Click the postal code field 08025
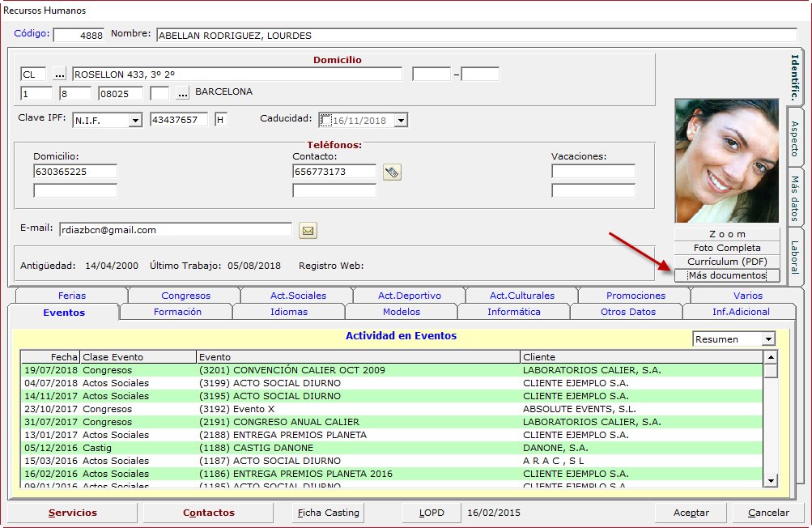This screenshot has height=528, width=812. pyautogui.click(x=121, y=94)
